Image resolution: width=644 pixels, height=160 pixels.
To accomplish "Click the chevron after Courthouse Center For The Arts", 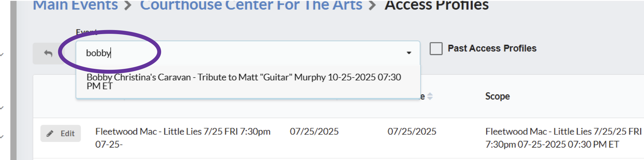I will coord(372,5).
